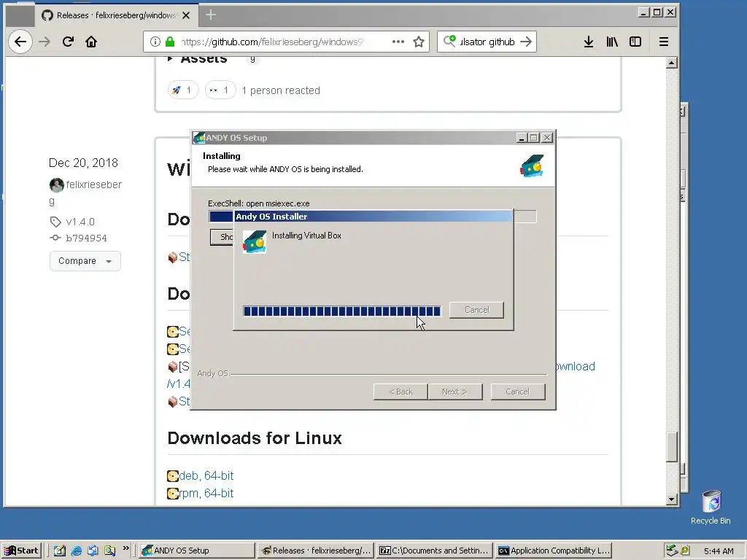The image size is (747, 560).
Task: Launch Internet Explorer from quick launch
Action: pyautogui.click(x=76, y=551)
